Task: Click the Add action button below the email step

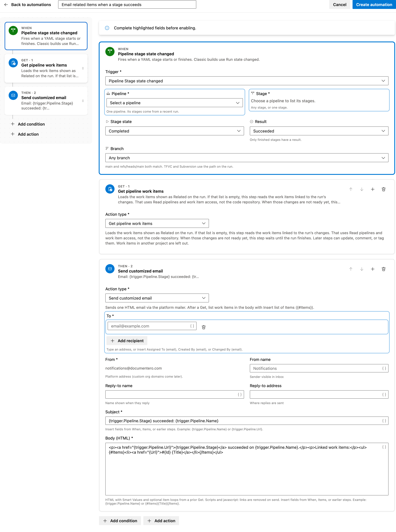Action: pos(161,521)
